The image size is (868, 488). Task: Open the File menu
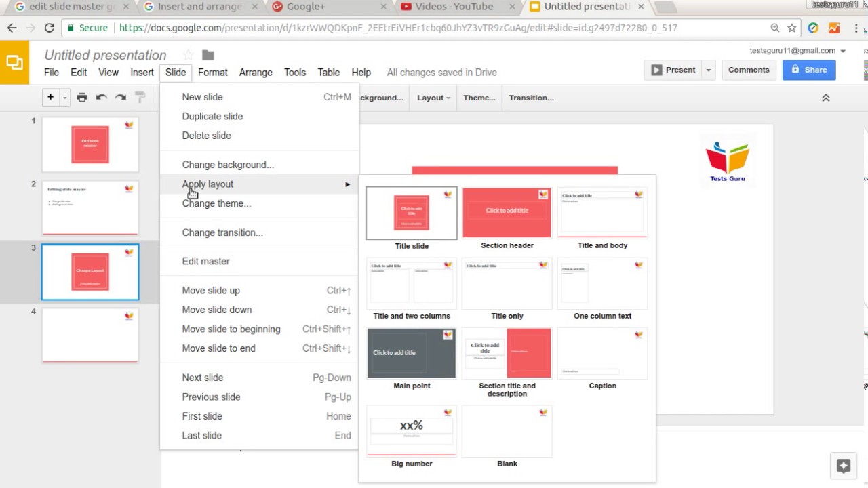pos(52,73)
